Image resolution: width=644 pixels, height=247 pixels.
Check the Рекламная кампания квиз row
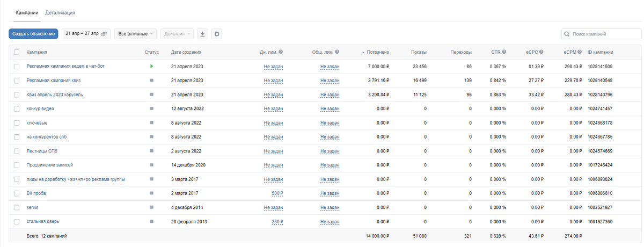tap(17, 81)
